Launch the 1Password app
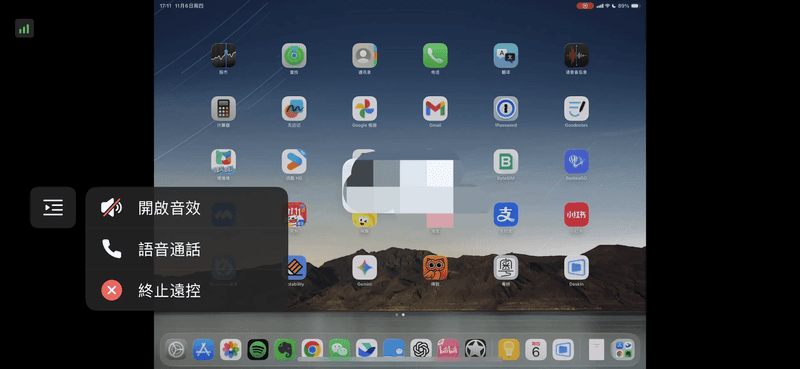Image resolution: width=800 pixels, height=369 pixels. point(506,109)
